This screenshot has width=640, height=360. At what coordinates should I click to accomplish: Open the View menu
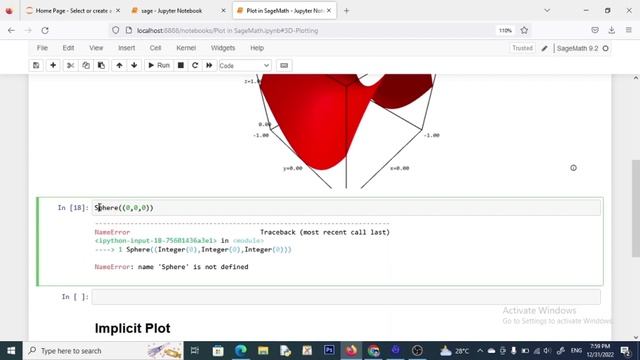coord(96,48)
